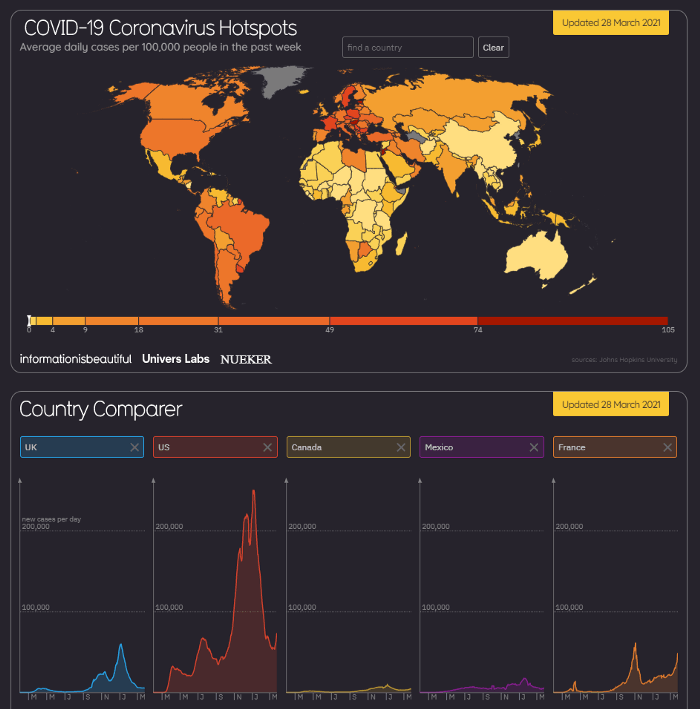
Task: Click the 'find a country' search field
Action: (x=408, y=47)
